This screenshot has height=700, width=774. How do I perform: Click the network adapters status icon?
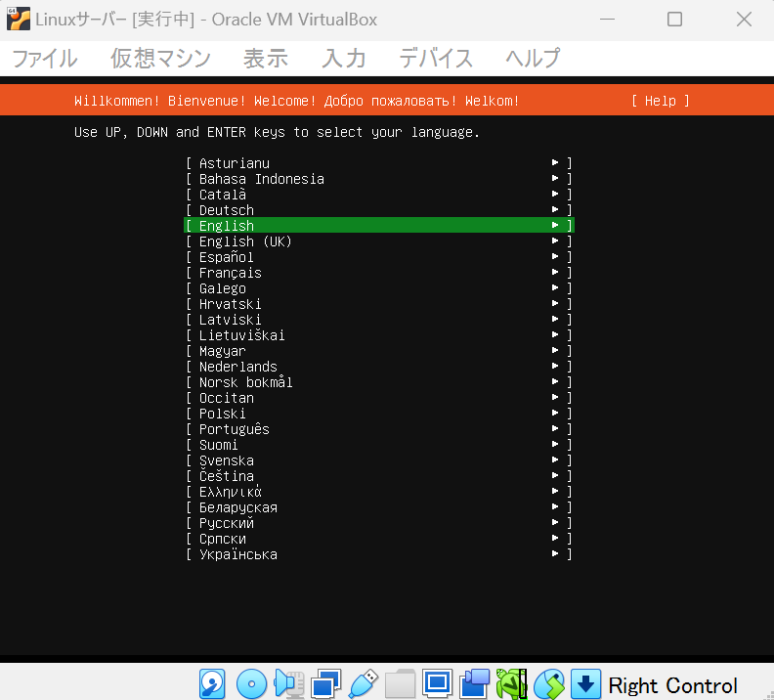coord(325,684)
